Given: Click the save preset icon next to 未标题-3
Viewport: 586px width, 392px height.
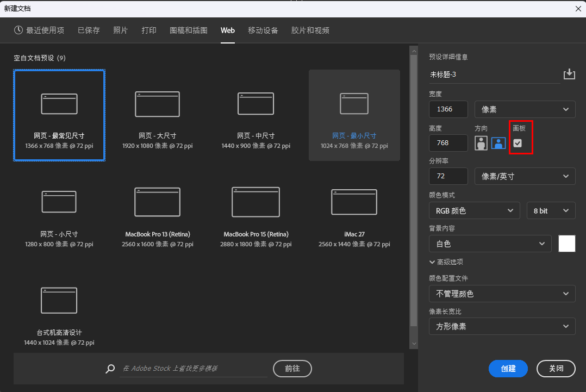Looking at the screenshot, I should pyautogui.click(x=569, y=74).
